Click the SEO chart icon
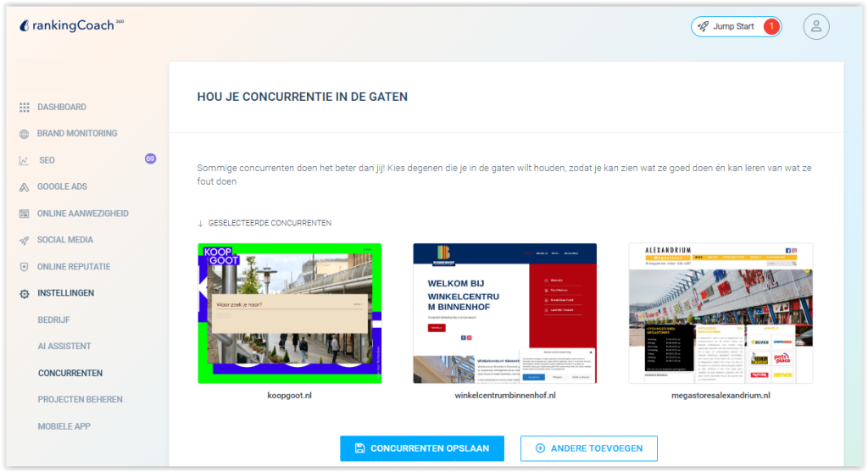This screenshot has height=472, width=868. [24, 161]
